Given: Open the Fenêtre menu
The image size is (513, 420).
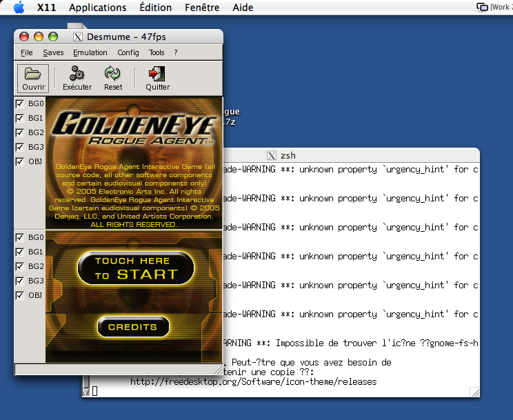Looking at the screenshot, I should click(x=202, y=7).
